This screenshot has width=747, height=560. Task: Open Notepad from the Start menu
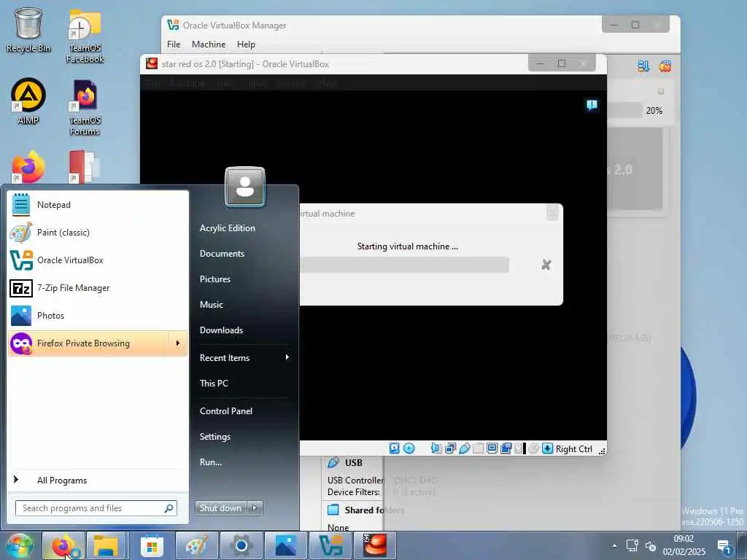click(98, 205)
